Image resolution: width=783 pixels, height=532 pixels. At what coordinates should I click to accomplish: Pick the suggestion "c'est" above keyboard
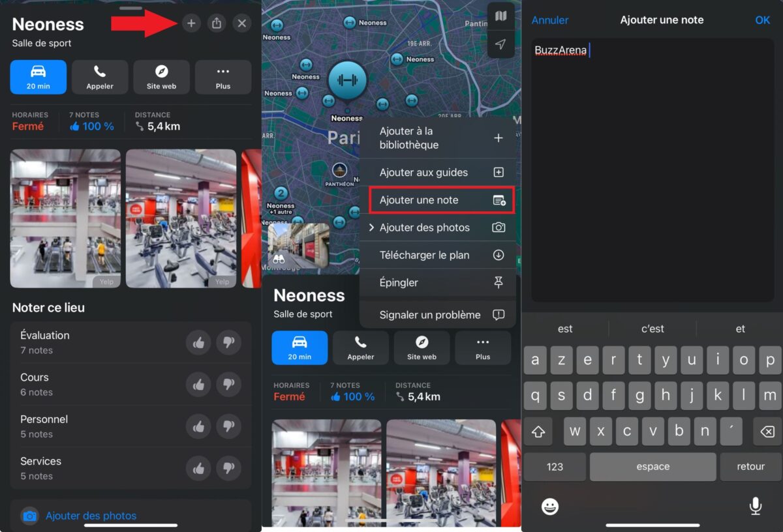pos(652,329)
